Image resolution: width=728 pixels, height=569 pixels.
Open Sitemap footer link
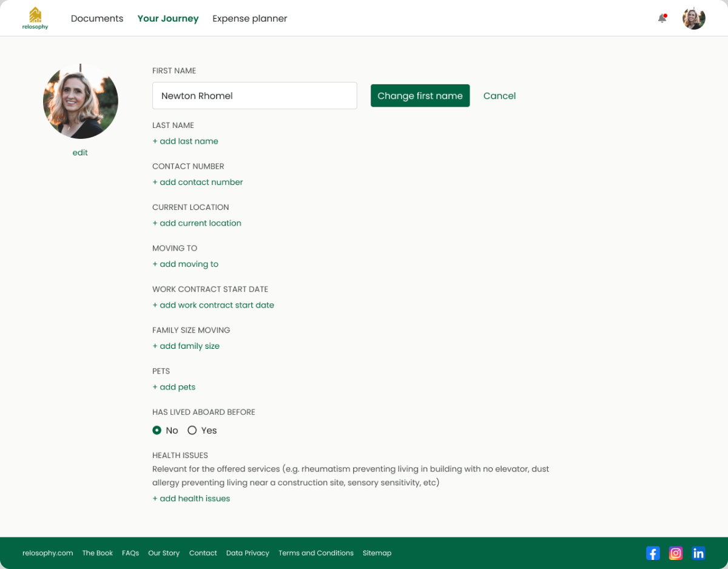377,553
